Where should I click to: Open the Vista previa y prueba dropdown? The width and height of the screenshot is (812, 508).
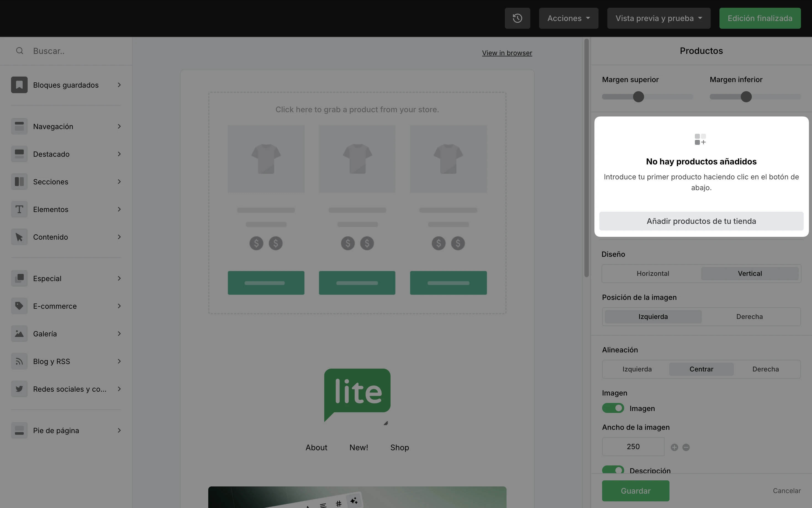[x=659, y=18]
